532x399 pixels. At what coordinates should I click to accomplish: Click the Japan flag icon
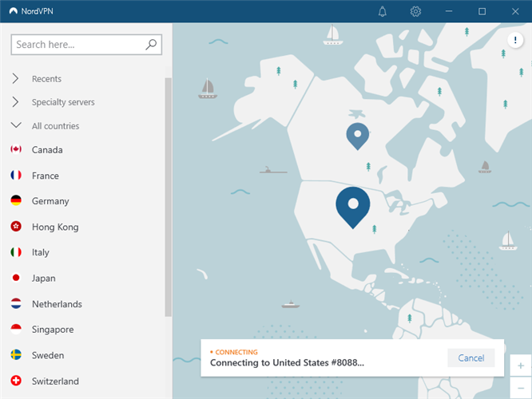pyautogui.click(x=16, y=279)
